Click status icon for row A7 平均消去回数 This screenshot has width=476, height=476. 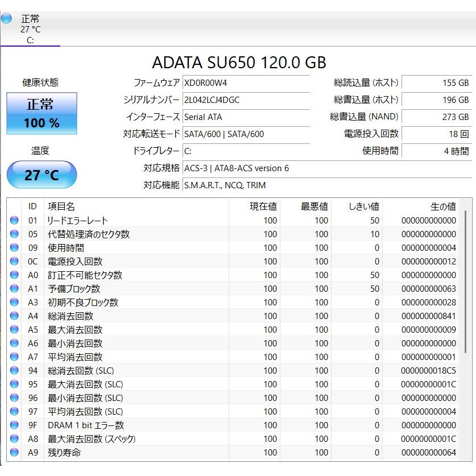click(x=14, y=357)
